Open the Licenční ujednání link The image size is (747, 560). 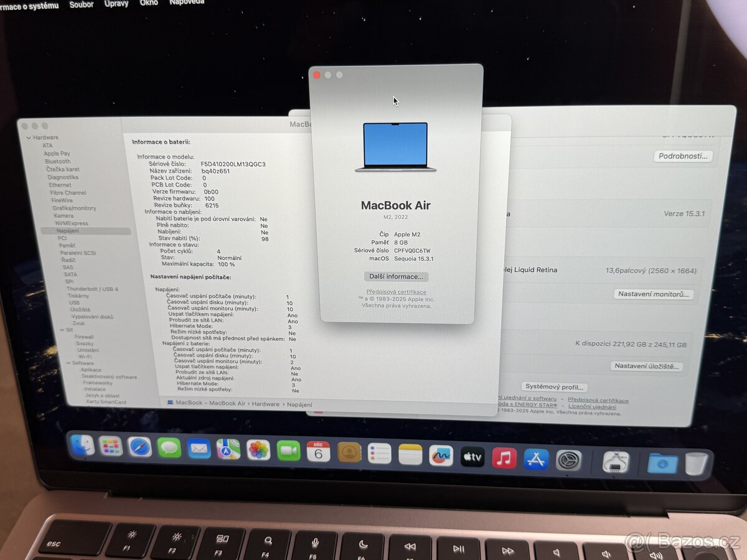click(x=591, y=406)
